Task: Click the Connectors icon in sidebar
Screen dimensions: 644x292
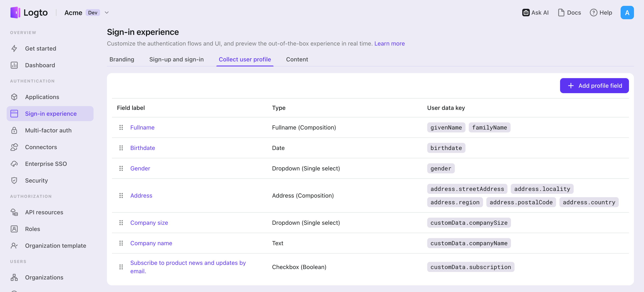Action: (14, 147)
